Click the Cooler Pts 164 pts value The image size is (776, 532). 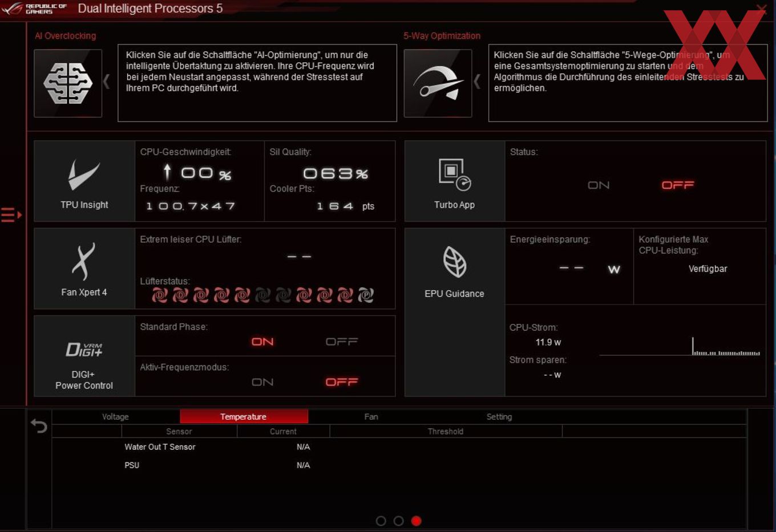click(346, 206)
